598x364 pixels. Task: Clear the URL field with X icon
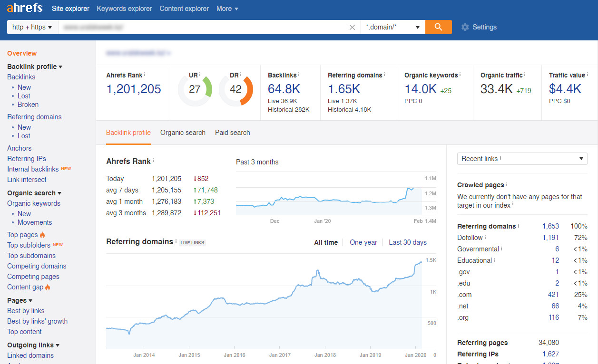click(x=352, y=28)
